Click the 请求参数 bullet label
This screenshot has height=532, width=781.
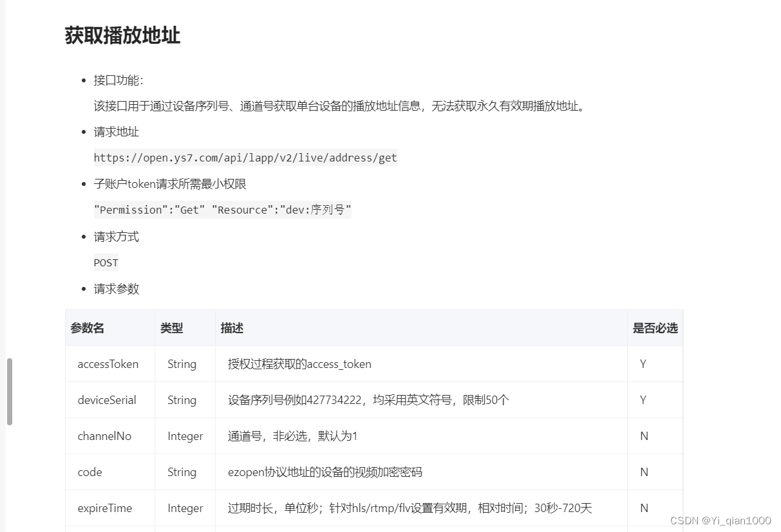[117, 289]
